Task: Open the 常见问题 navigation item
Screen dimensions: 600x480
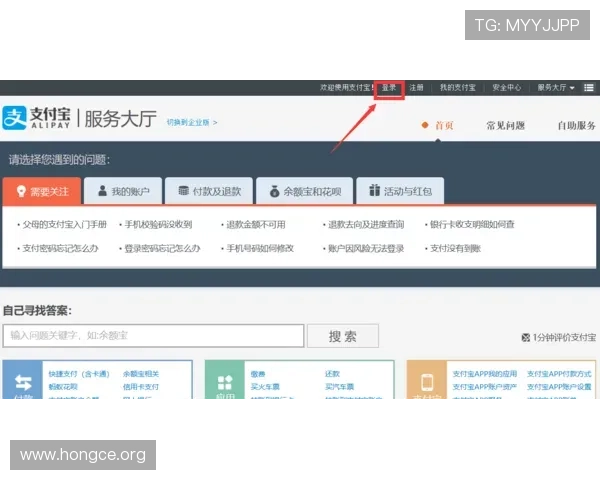Action: coord(505,126)
